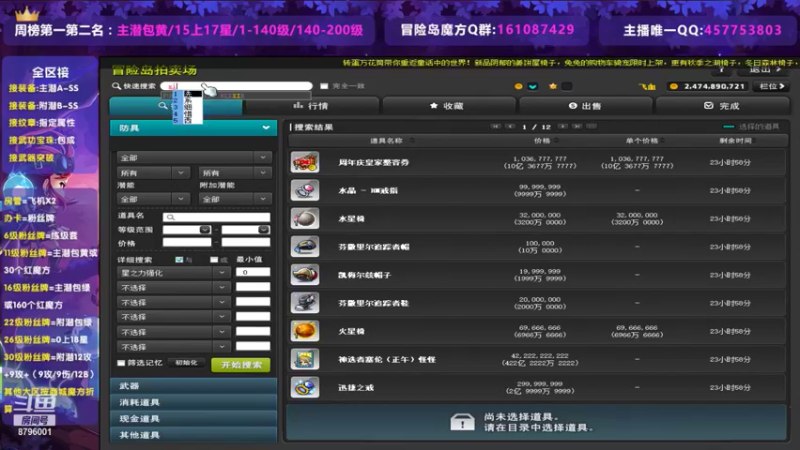This screenshot has width=800, height=450.
Task: Click the green 开始搜索 button
Action: pyautogui.click(x=241, y=365)
